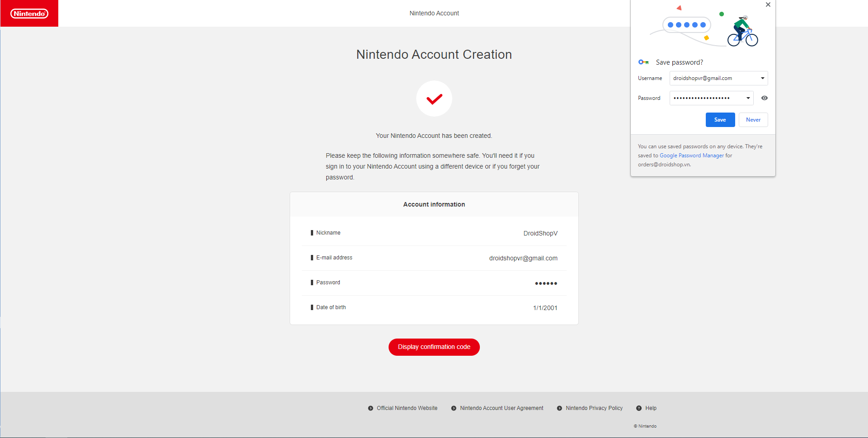Click the Nintendo Account header title
The width and height of the screenshot is (868, 438).
pos(434,13)
